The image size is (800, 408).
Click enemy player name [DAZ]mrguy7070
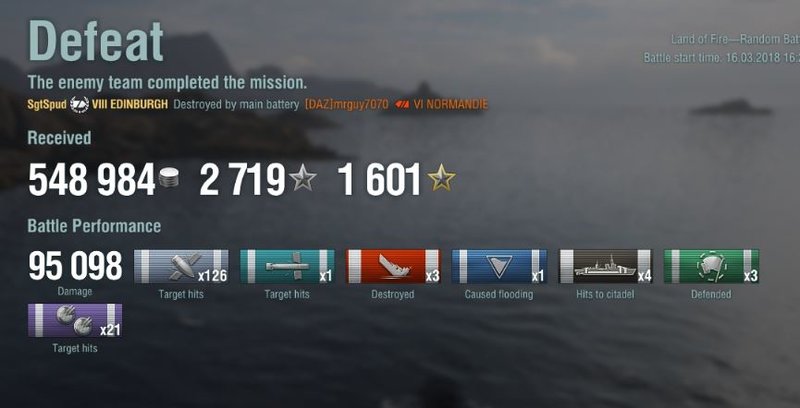click(346, 105)
